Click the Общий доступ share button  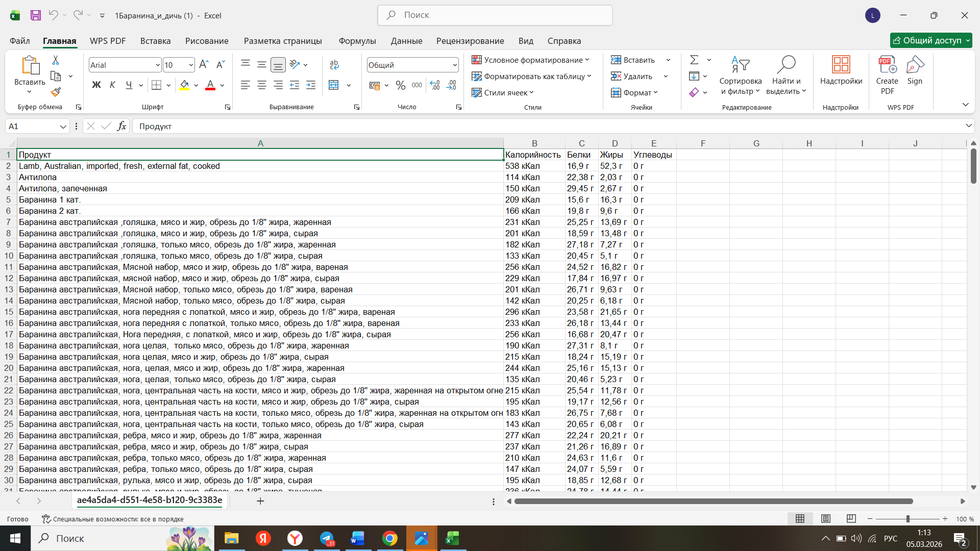tap(931, 40)
